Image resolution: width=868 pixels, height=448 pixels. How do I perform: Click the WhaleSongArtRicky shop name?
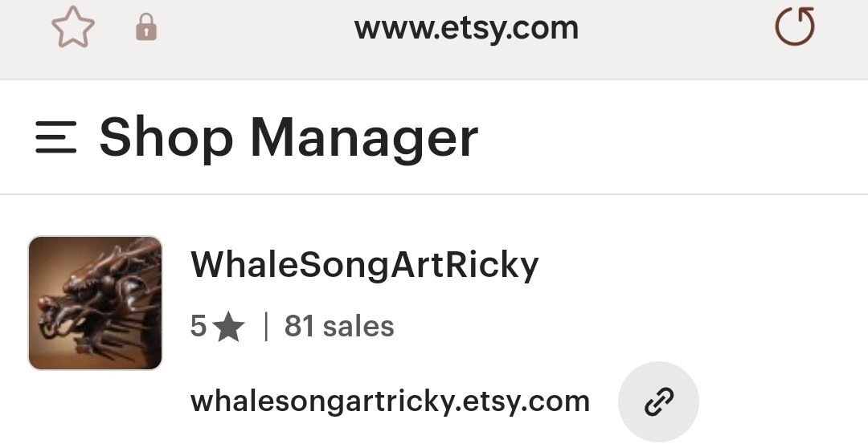(x=364, y=264)
